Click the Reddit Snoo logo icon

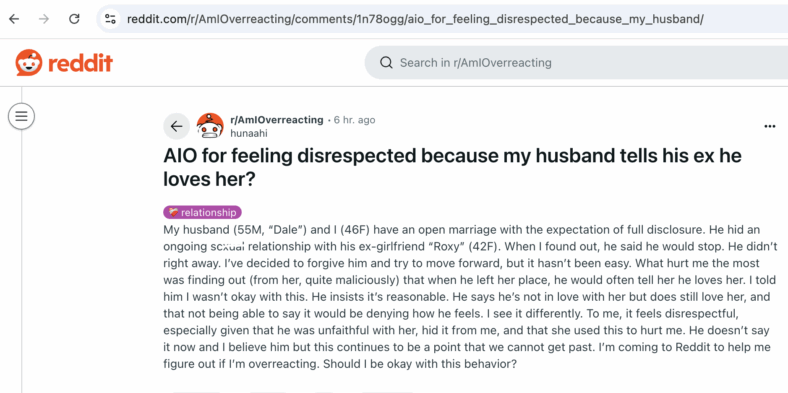coord(29,63)
